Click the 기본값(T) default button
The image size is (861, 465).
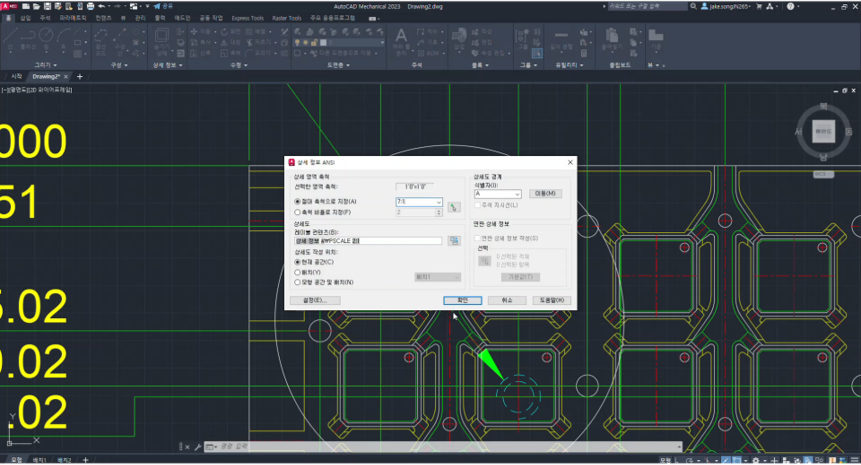coord(520,277)
